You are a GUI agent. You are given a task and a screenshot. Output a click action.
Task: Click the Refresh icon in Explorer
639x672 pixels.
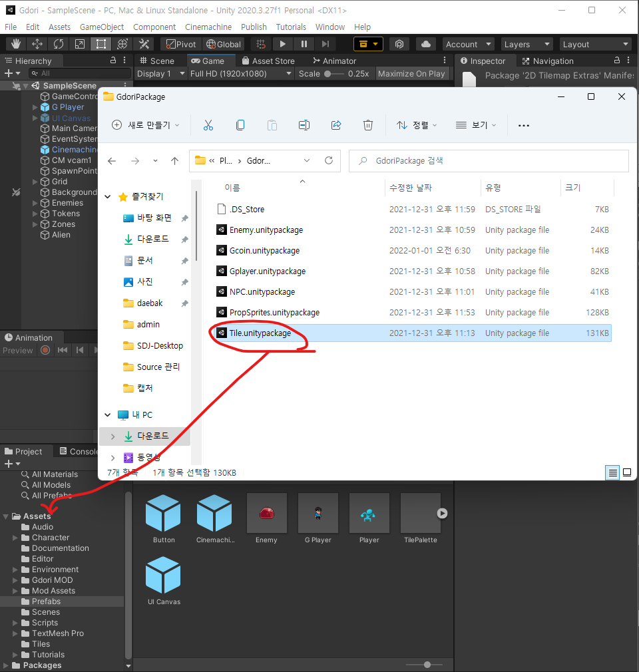click(x=329, y=160)
